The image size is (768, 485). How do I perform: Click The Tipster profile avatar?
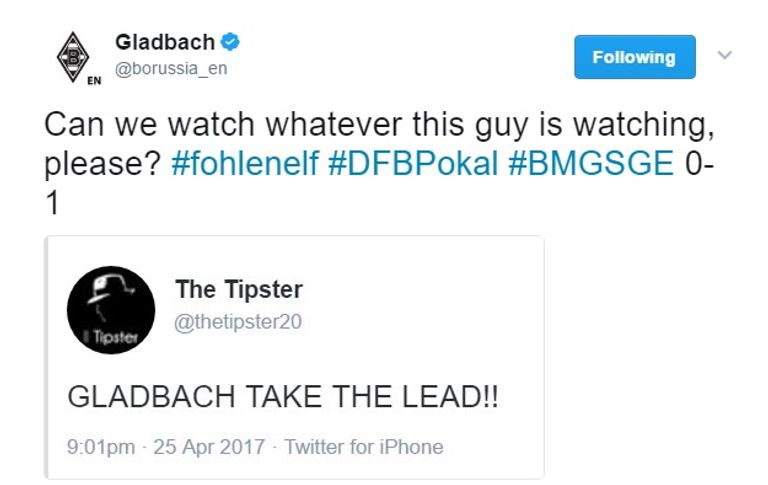coord(110,310)
